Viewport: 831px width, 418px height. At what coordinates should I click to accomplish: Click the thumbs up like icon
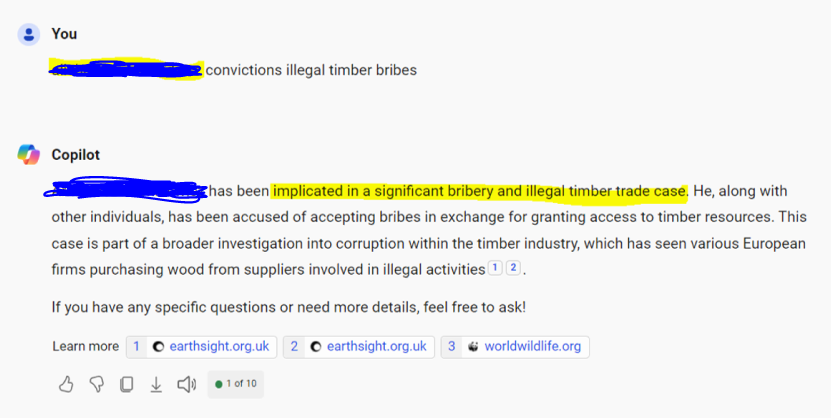tap(66, 384)
